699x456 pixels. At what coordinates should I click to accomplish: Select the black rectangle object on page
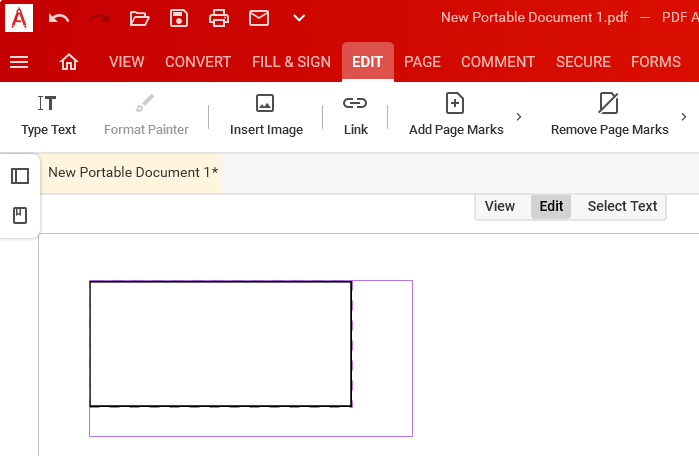point(221,344)
